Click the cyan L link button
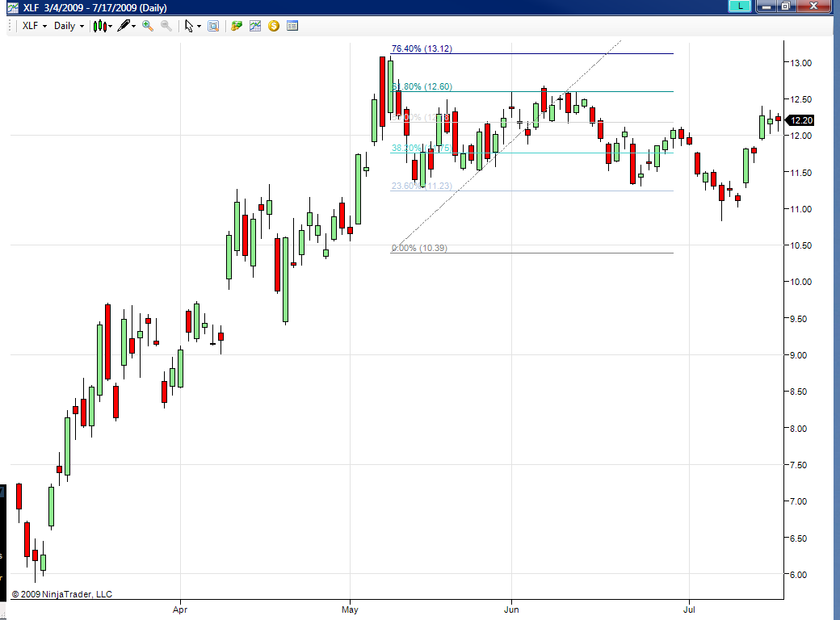Screen dimensions: 840x620 (740, 6)
